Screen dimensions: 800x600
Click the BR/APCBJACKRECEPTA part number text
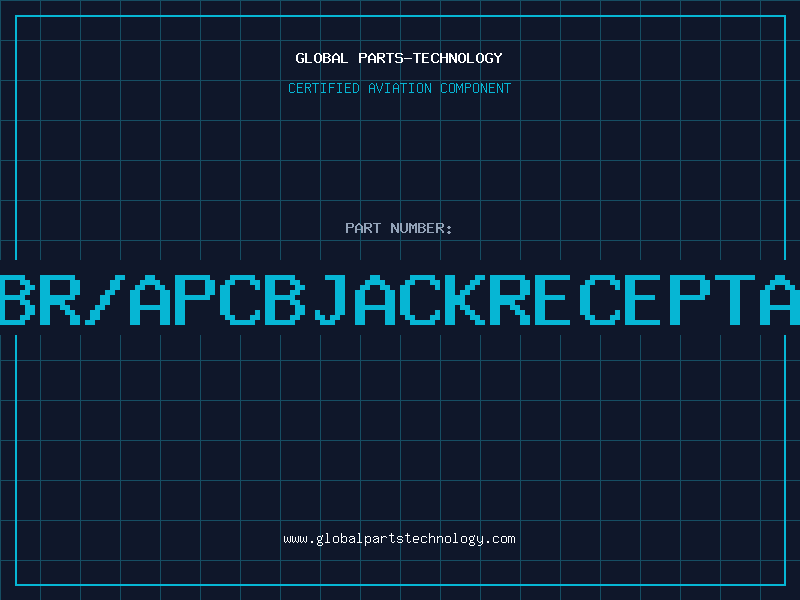coord(400,300)
